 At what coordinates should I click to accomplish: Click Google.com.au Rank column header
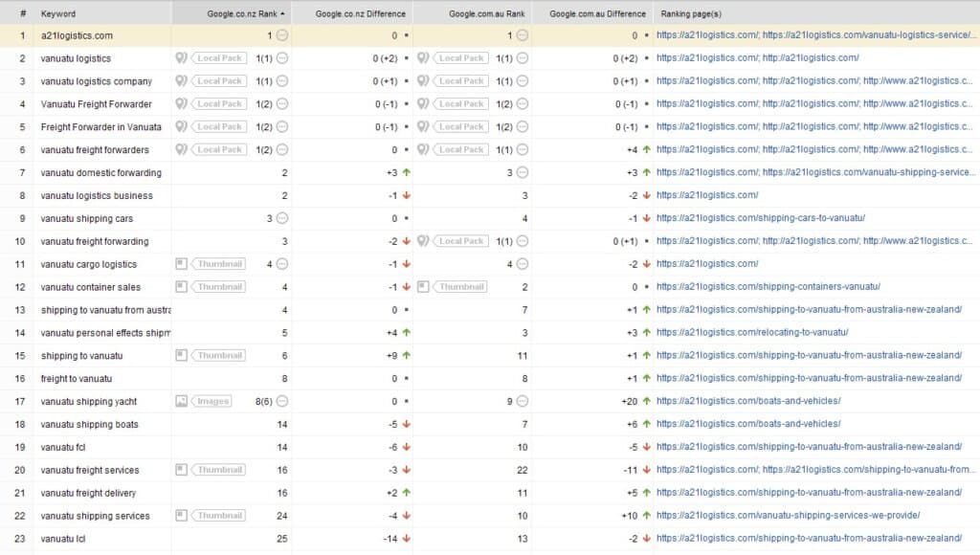point(472,13)
